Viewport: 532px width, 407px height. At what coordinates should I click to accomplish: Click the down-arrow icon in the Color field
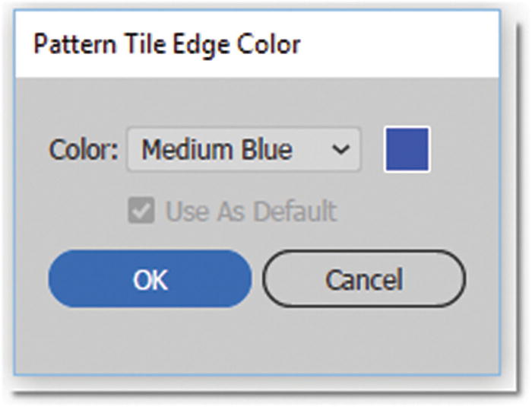click(341, 149)
